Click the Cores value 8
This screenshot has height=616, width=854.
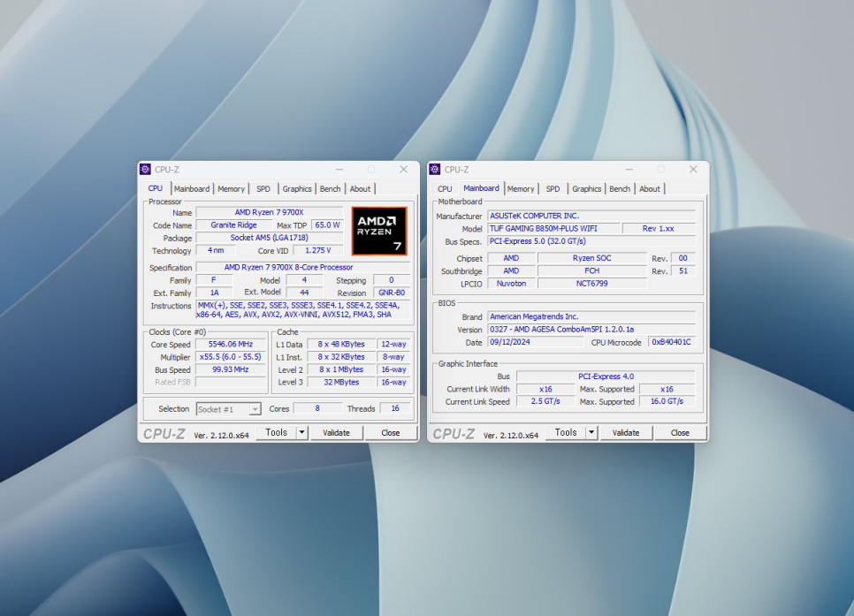[317, 408]
